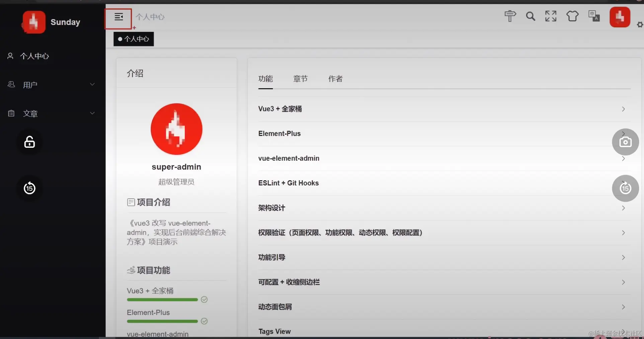The image size is (644, 339).
Task: Click the 项目介绍 section icon
Action: [x=131, y=202]
